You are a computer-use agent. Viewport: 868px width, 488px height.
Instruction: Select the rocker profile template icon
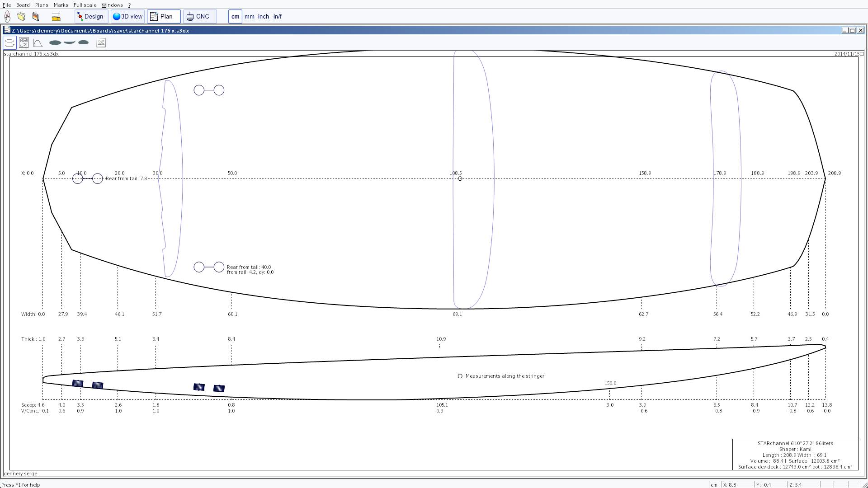(69, 42)
